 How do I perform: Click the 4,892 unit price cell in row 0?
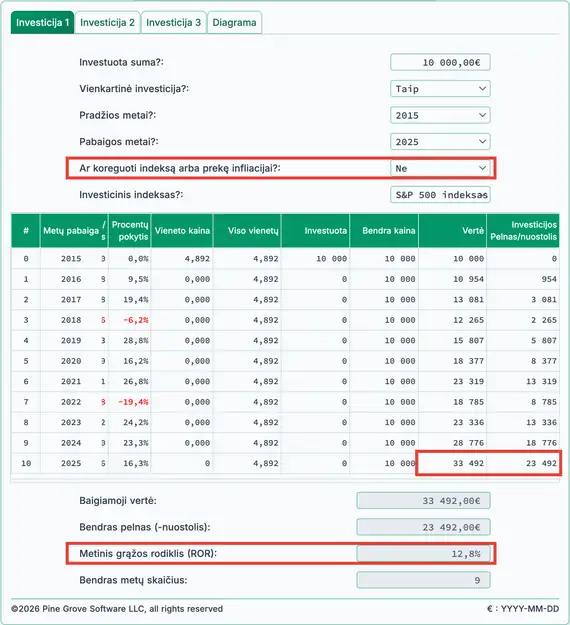(x=182, y=259)
